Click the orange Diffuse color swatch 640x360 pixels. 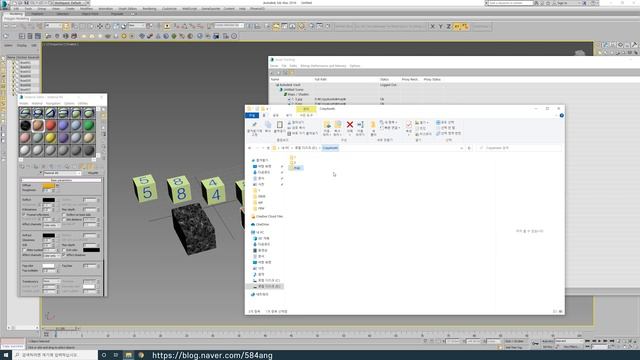(x=48, y=186)
